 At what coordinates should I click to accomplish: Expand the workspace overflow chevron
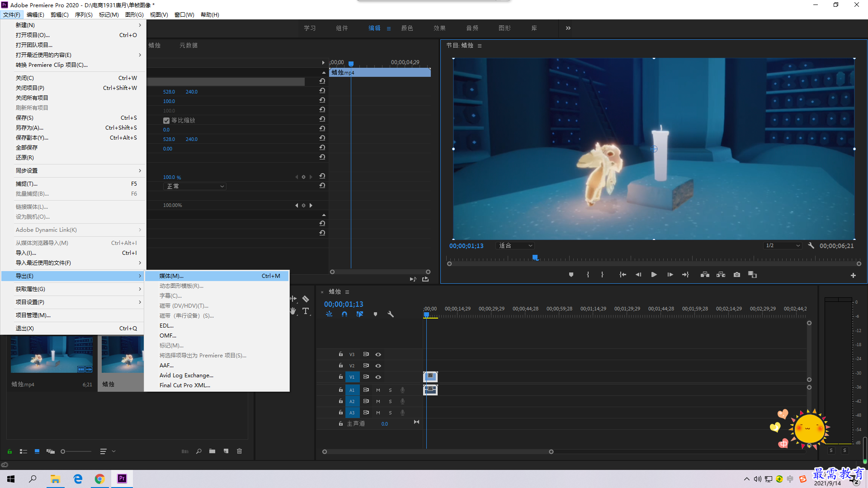(x=568, y=28)
